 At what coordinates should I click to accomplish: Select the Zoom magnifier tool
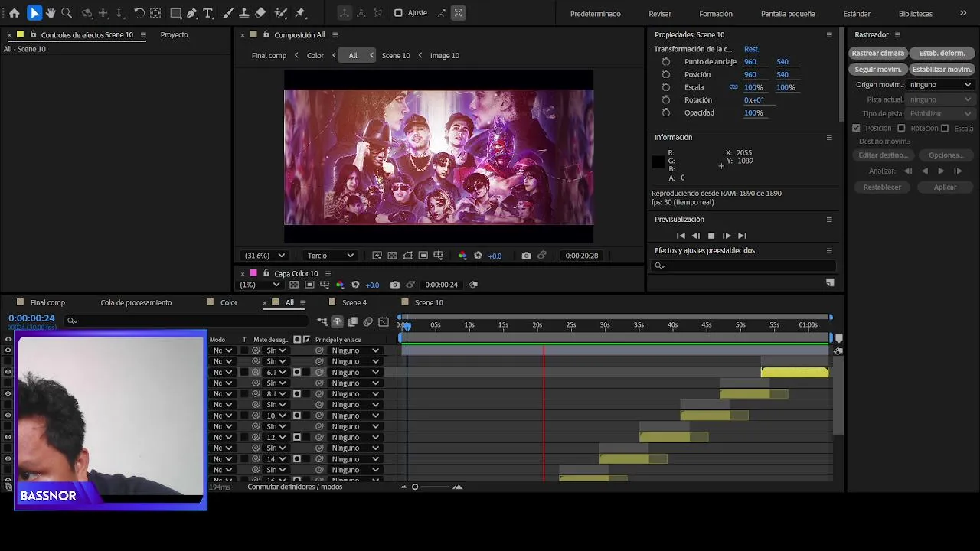coord(67,13)
